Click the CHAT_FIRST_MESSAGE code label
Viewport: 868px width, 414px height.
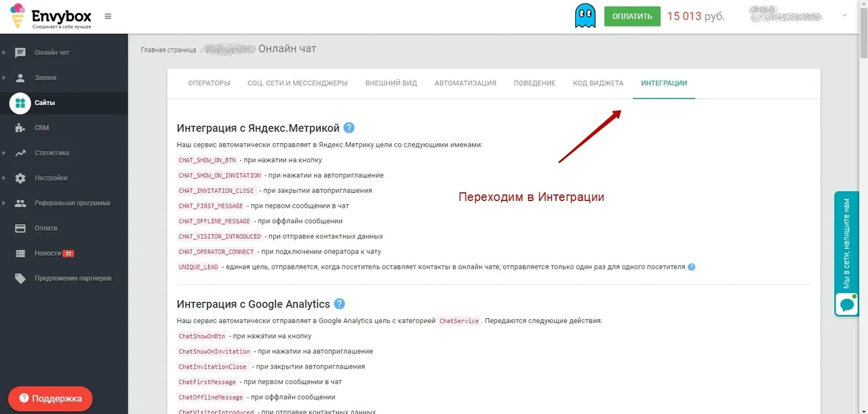click(210, 206)
